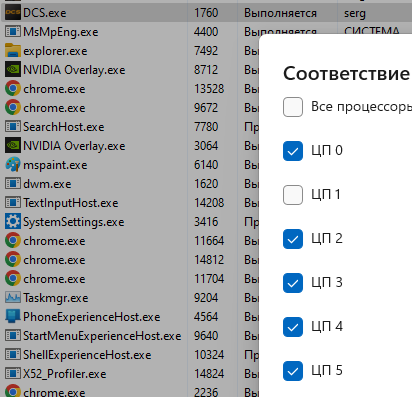Select the DCS.exe process name
This screenshot has height=397, width=412.
[x=45, y=13]
